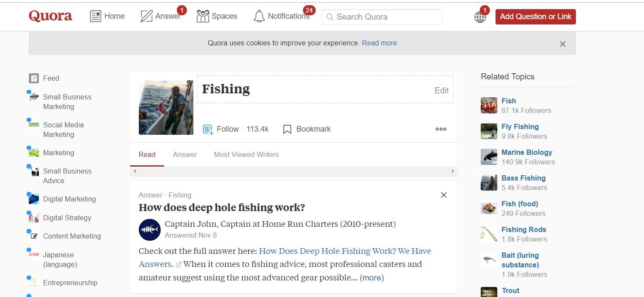Click the Answered Nov 8 timestamp
The width and height of the screenshot is (644, 297).
[x=191, y=235]
